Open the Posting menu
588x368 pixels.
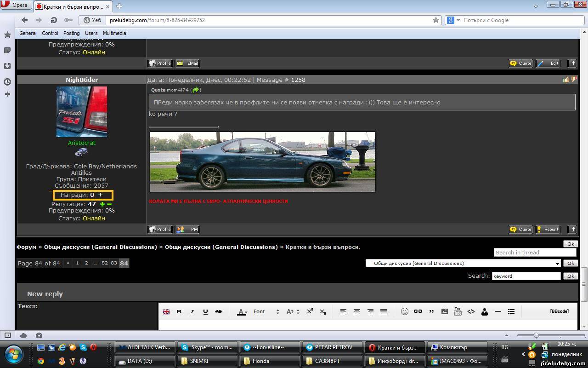[x=71, y=33]
